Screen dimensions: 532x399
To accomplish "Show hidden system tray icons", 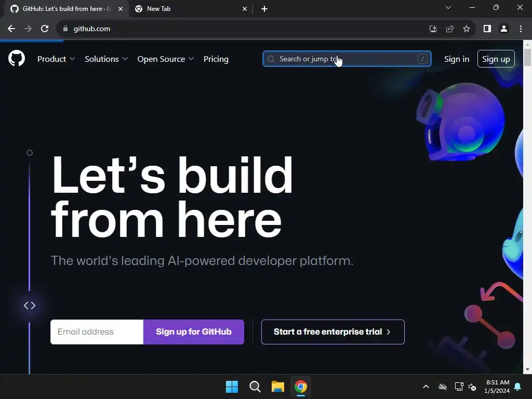I will [426, 387].
